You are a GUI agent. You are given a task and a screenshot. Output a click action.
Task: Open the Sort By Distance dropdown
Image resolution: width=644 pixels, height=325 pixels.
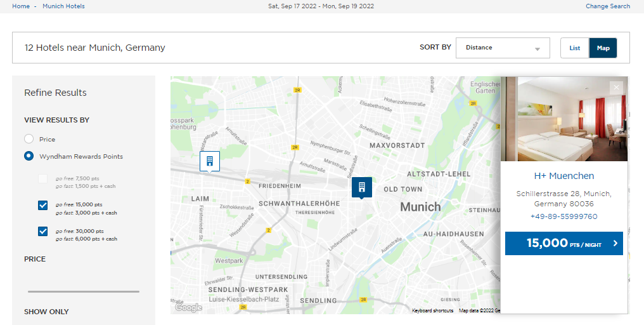click(x=503, y=48)
